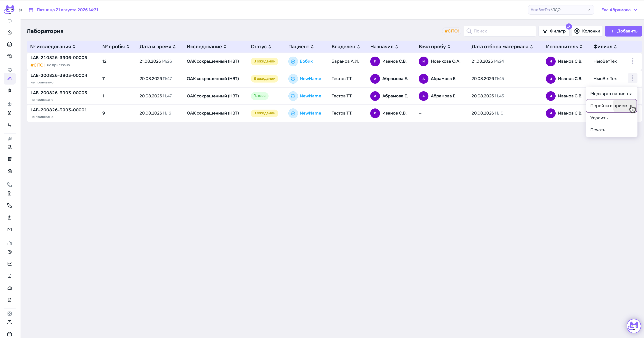Open the email envelope sidebar icon
644x338 pixels.
pyautogui.click(x=9, y=229)
